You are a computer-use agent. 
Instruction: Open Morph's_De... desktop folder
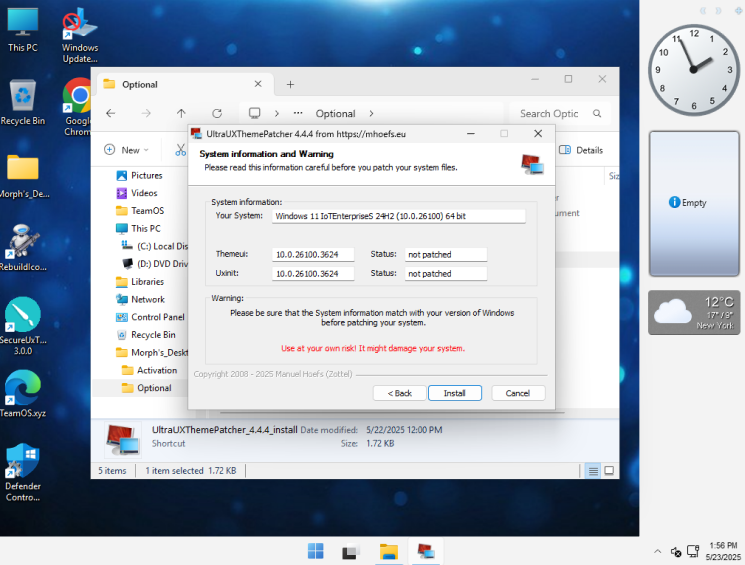tap(23, 176)
